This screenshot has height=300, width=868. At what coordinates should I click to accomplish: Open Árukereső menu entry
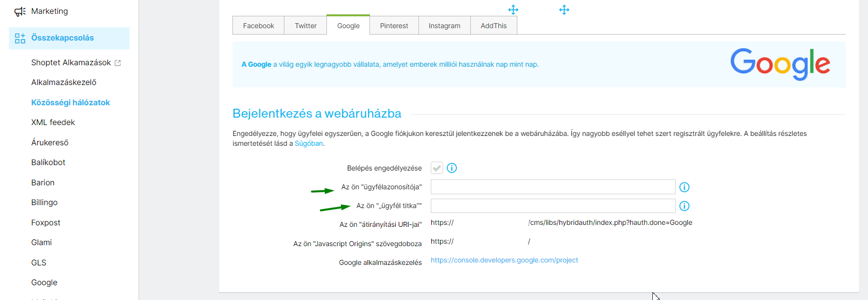pyautogui.click(x=50, y=143)
